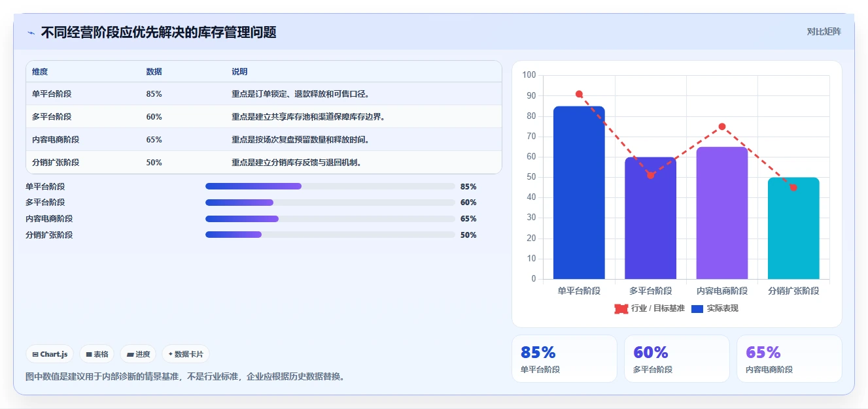Click the purple 内容电商阶段 bar in the chart
Screen dimensions: 868x409
click(722, 213)
